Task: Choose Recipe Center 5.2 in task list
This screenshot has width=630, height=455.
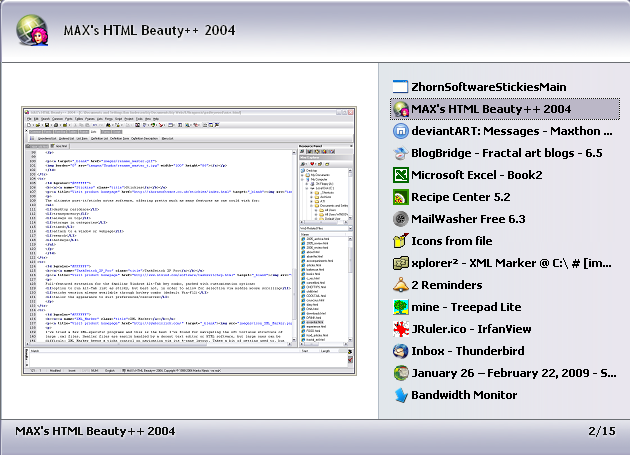Action: coord(460,197)
